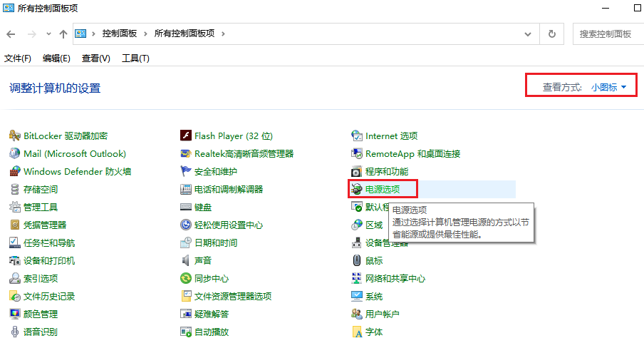Open the 编辑(E) menu
Image resolution: width=644 pixels, height=363 pixels.
(x=56, y=58)
